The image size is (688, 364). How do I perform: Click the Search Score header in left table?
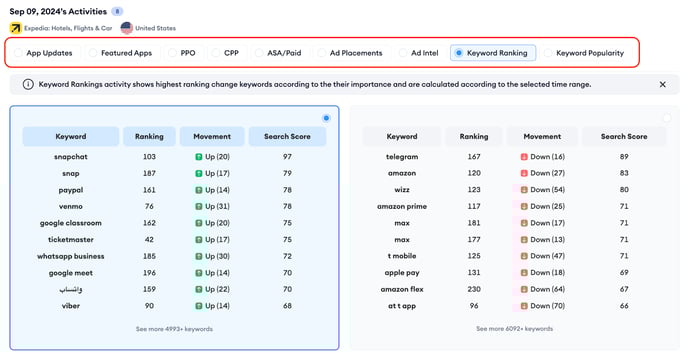287,136
